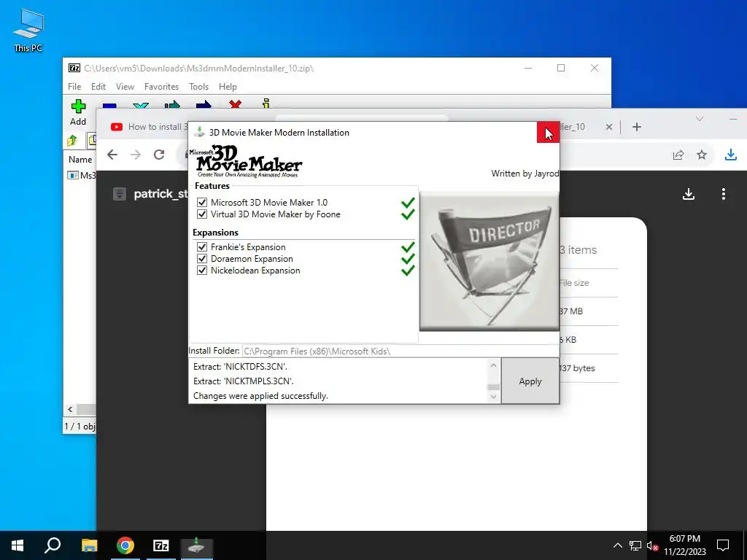The image size is (747, 560).
Task: Open Help menu in 7-Zip window
Action: [x=228, y=87]
